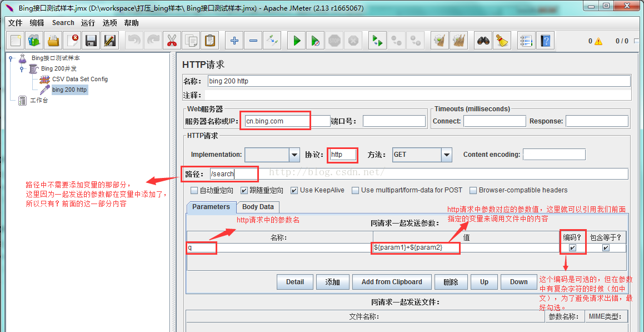Image resolution: width=644 pixels, height=332 pixels.
Task: Open the 编辑 menu
Action: pos(37,23)
